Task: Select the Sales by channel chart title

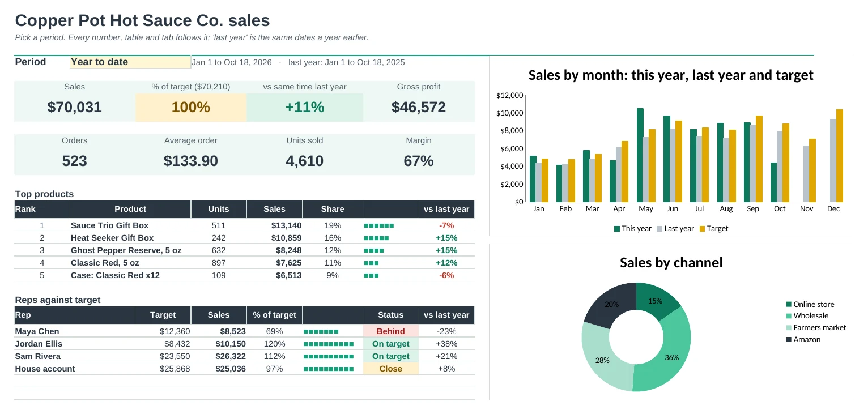Action: tap(671, 263)
